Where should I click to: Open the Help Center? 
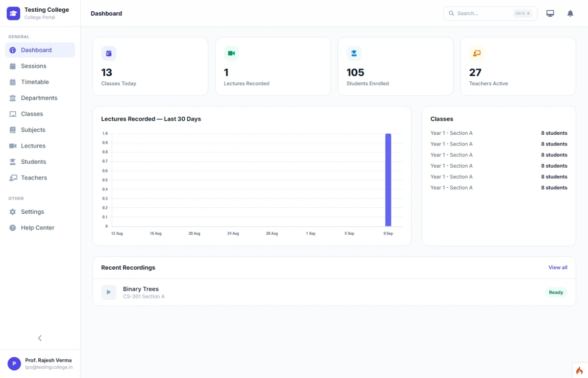tap(40, 228)
